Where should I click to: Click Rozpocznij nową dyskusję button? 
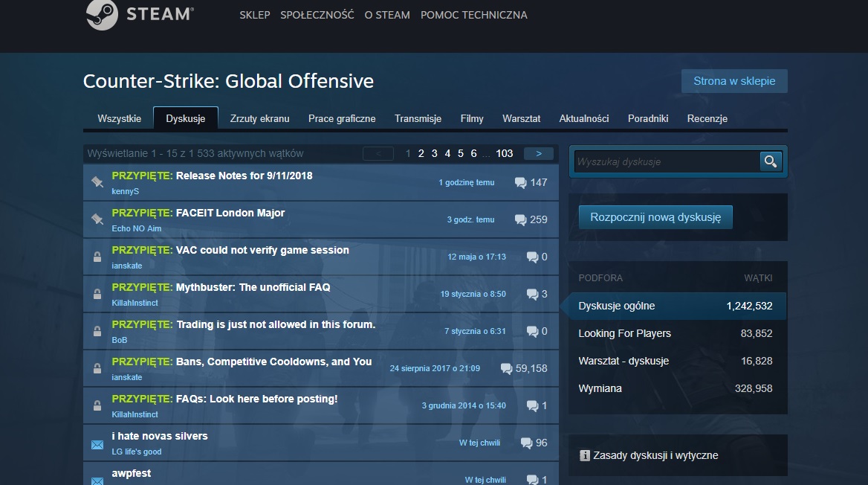tap(655, 217)
